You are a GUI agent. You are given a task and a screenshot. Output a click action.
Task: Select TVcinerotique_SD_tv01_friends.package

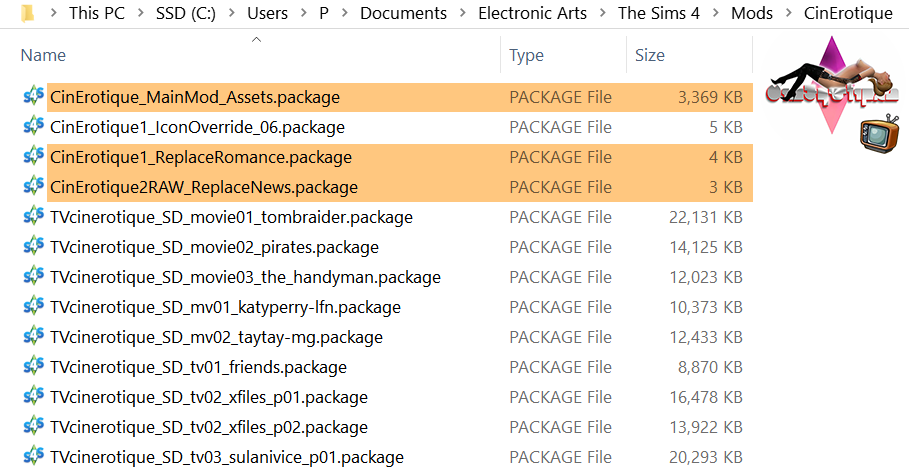[x=198, y=367]
